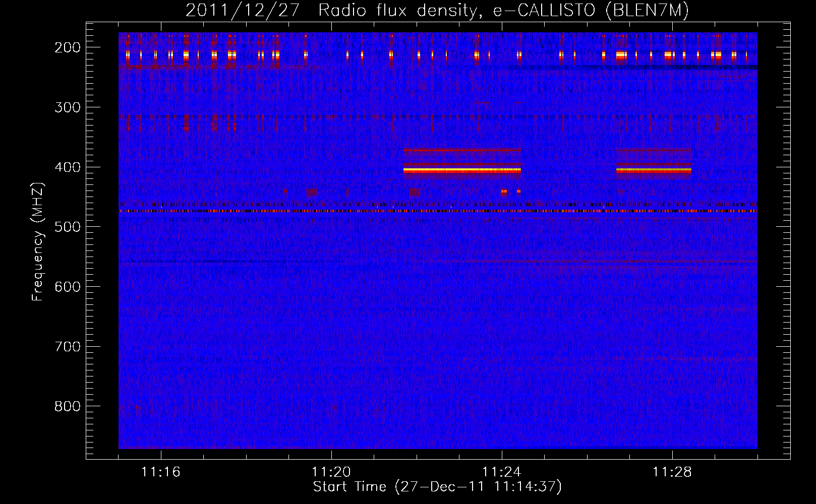
Task: Click the 200 frequency tick label
Action: point(68,47)
